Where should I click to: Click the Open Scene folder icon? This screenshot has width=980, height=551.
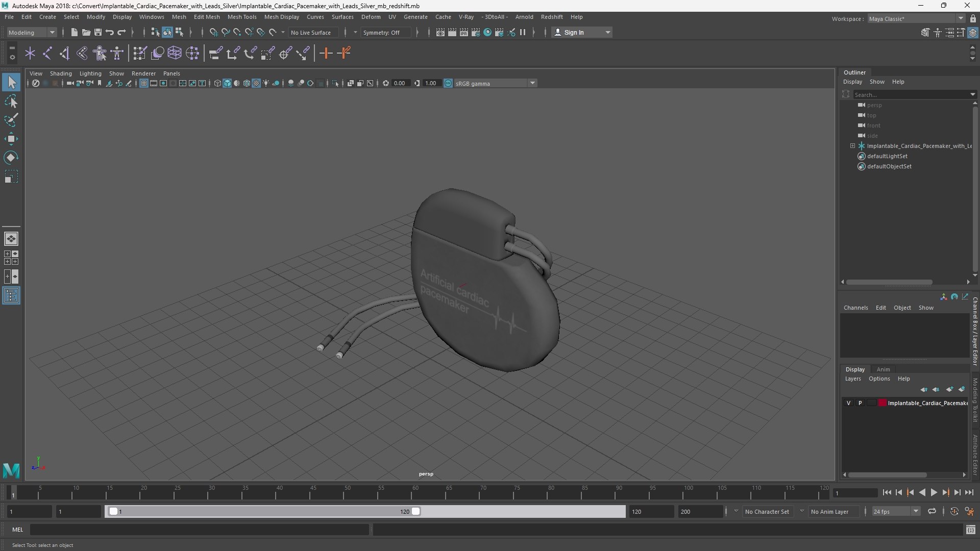point(86,33)
